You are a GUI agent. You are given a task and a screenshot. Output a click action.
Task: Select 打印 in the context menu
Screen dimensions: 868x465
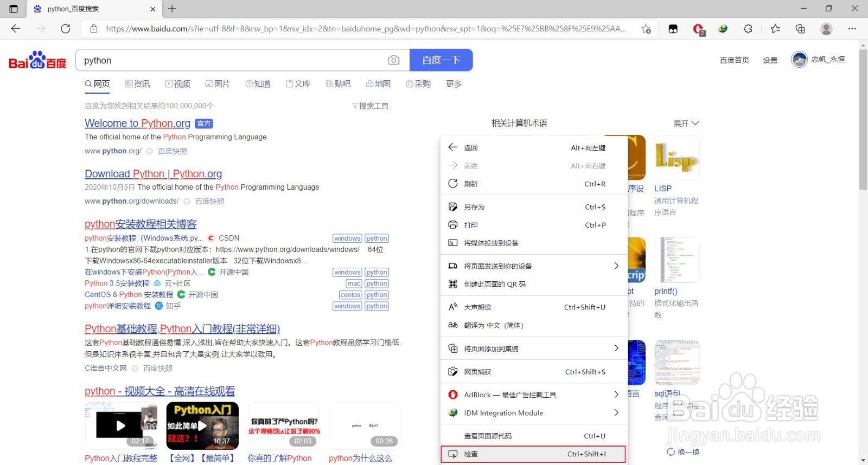click(x=534, y=225)
